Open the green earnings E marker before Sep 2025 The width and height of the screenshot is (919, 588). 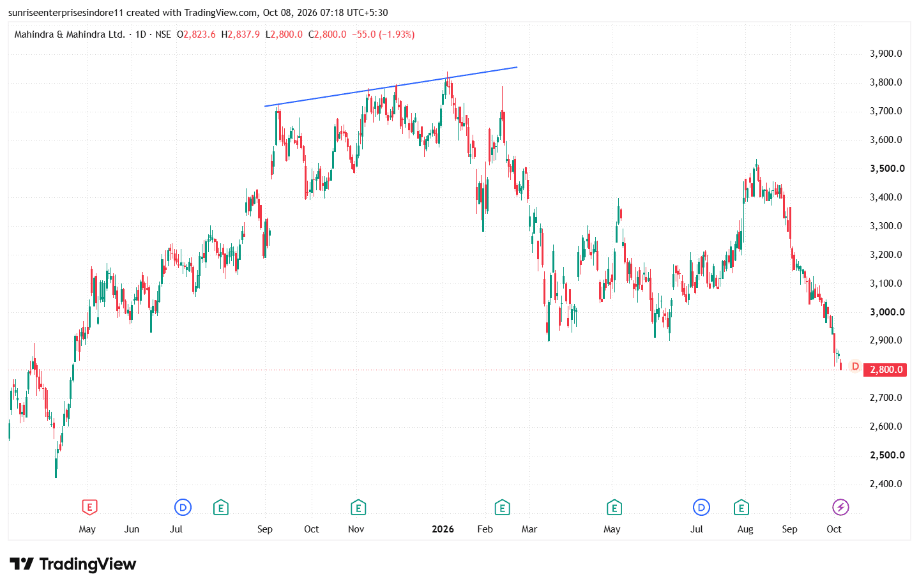click(x=220, y=508)
